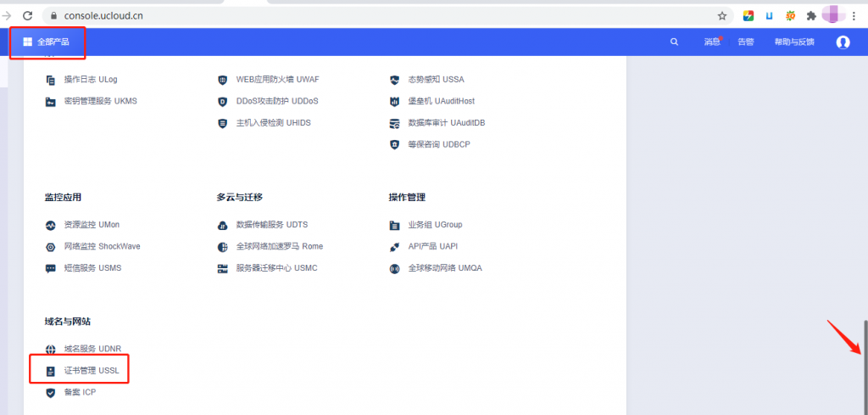
Task: Open 数据库审计 UAuditDB link
Action: coord(447,122)
